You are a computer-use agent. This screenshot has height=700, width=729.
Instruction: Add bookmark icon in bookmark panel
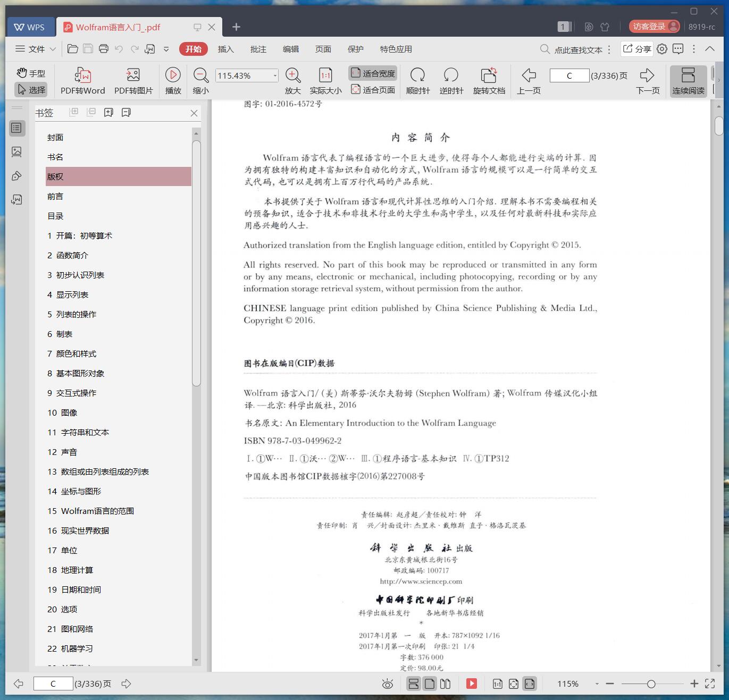point(108,112)
